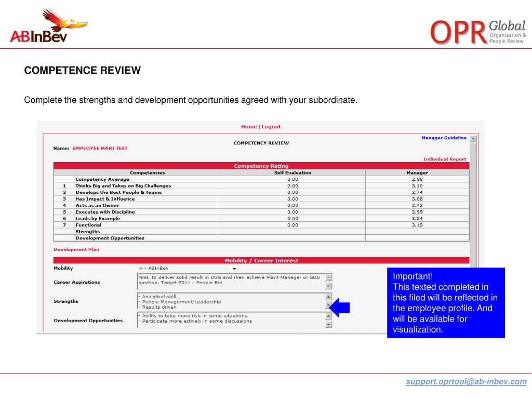Click the Logout link
Screen dimensions: 532x399
(271, 127)
